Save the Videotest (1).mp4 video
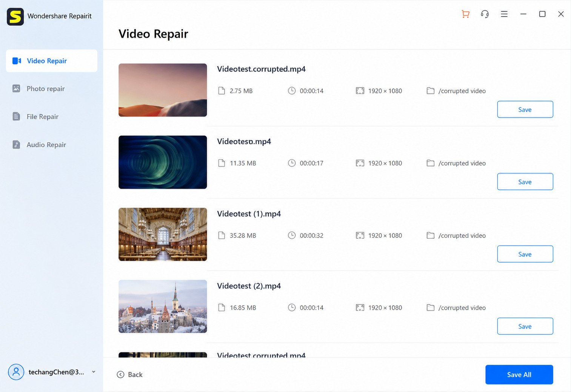This screenshot has height=392, width=571. point(525,254)
